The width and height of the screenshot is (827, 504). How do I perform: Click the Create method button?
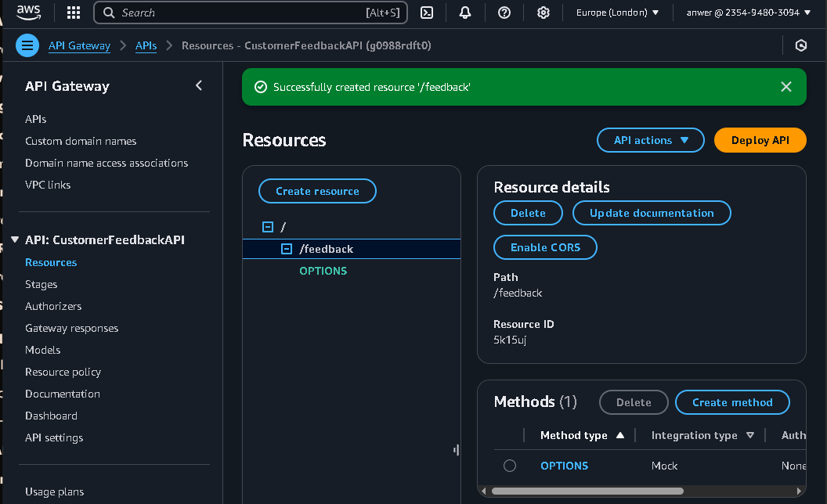coord(732,402)
